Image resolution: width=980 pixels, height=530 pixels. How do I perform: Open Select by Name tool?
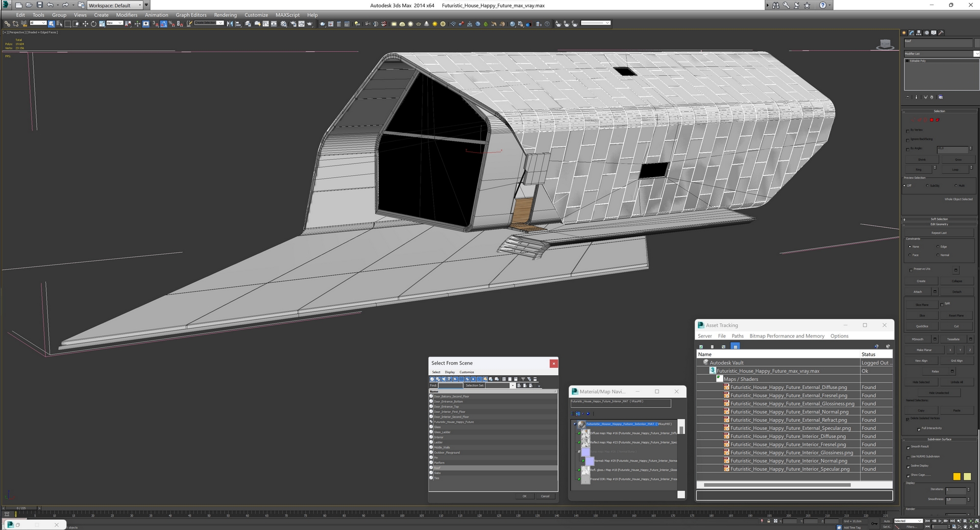(x=59, y=23)
